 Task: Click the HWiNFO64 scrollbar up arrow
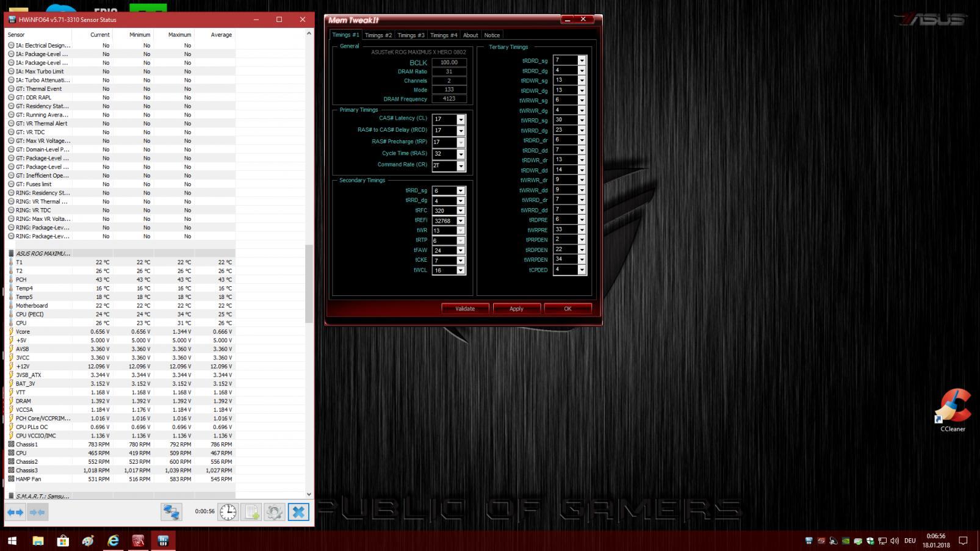click(x=309, y=34)
